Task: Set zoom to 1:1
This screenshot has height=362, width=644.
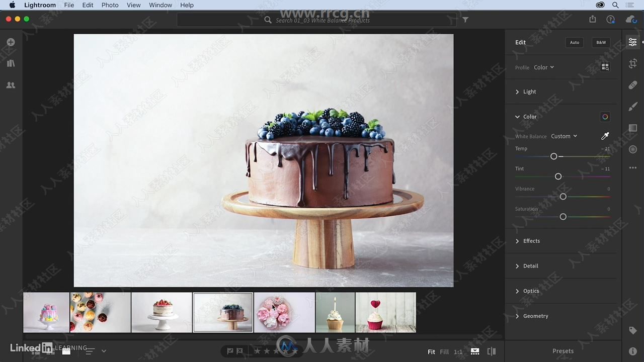Action: [458, 352]
